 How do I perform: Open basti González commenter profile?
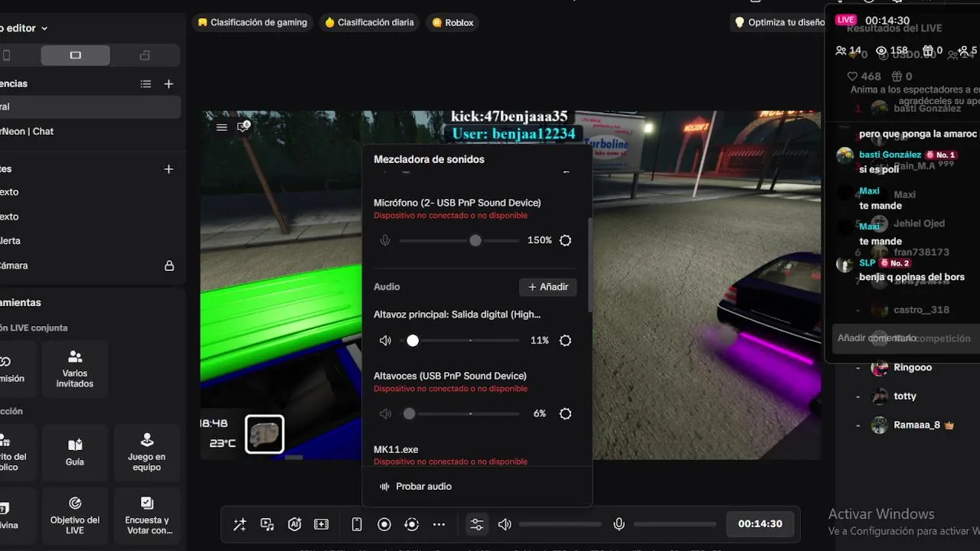tap(845, 155)
